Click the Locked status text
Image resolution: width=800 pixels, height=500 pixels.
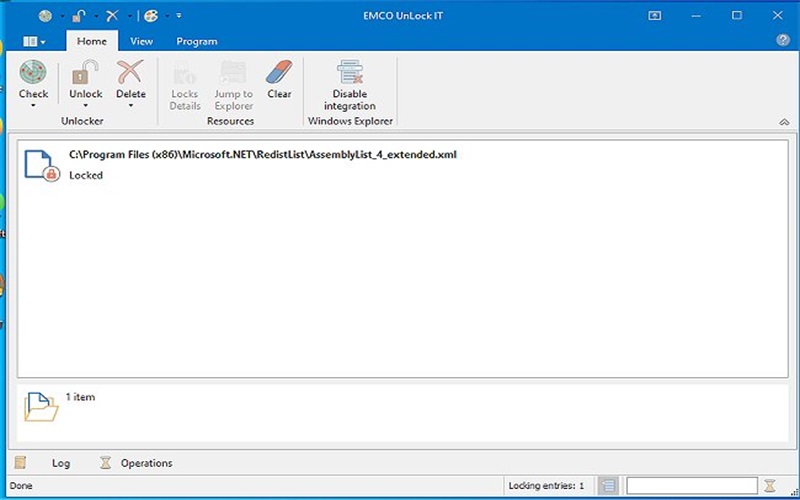pos(86,175)
